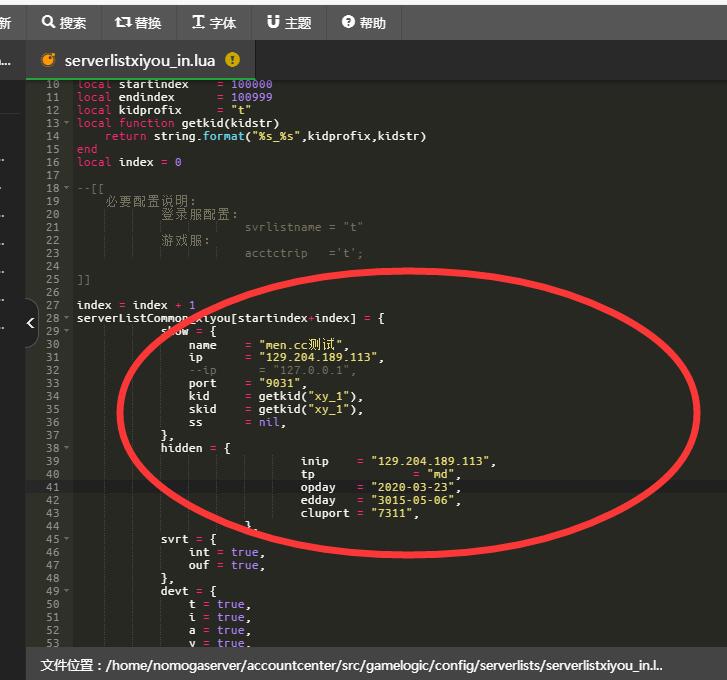Fold the hidden table at line 38
Image resolution: width=727 pixels, height=680 pixels.
[66, 448]
